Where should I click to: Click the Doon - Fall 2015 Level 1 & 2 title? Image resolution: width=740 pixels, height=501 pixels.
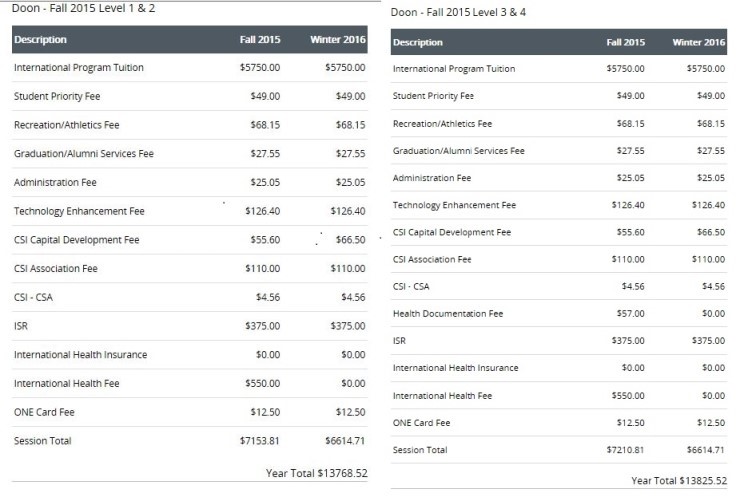83,8
